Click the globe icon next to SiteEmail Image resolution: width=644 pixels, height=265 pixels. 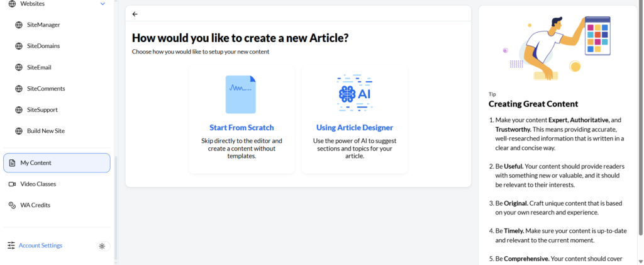(18, 67)
